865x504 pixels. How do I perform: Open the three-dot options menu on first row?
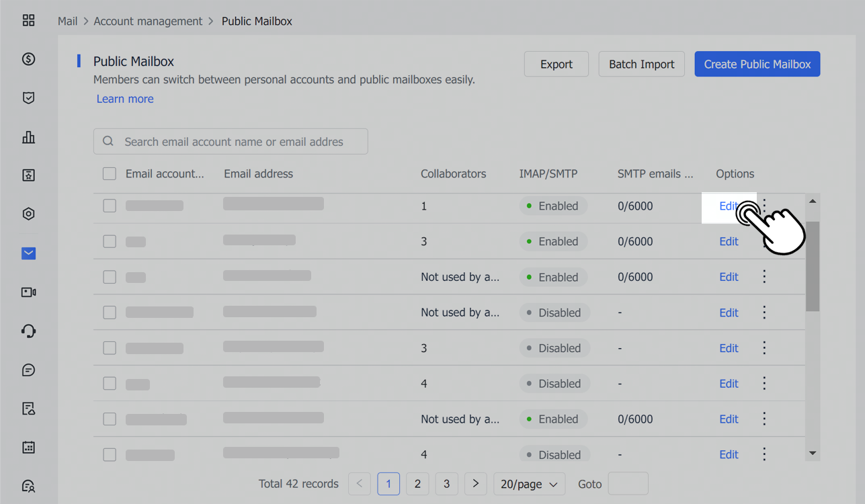click(764, 206)
